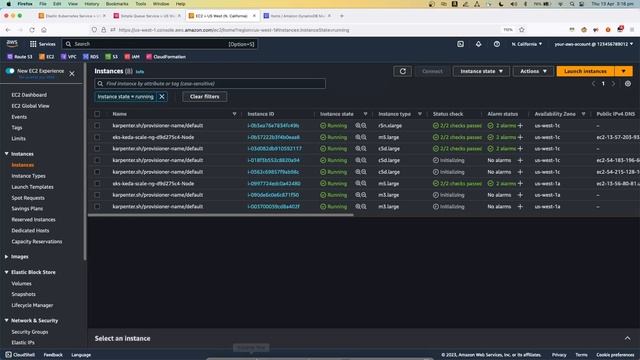Click zoom-in filter icon for r5n.xlarge row
640x360 pixels.
358,126
